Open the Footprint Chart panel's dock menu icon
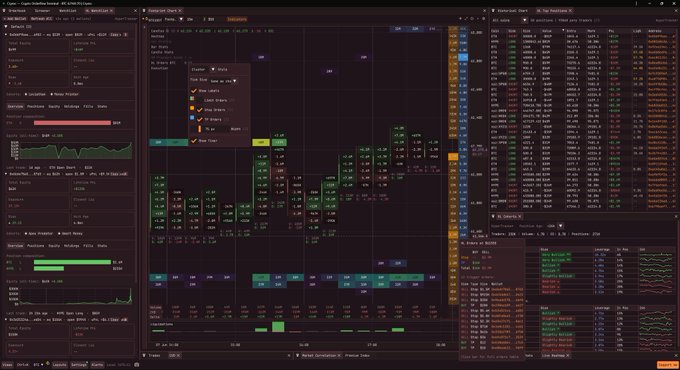Image resolution: width=680 pixels, height=370 pixels. pyautogui.click(x=144, y=10)
